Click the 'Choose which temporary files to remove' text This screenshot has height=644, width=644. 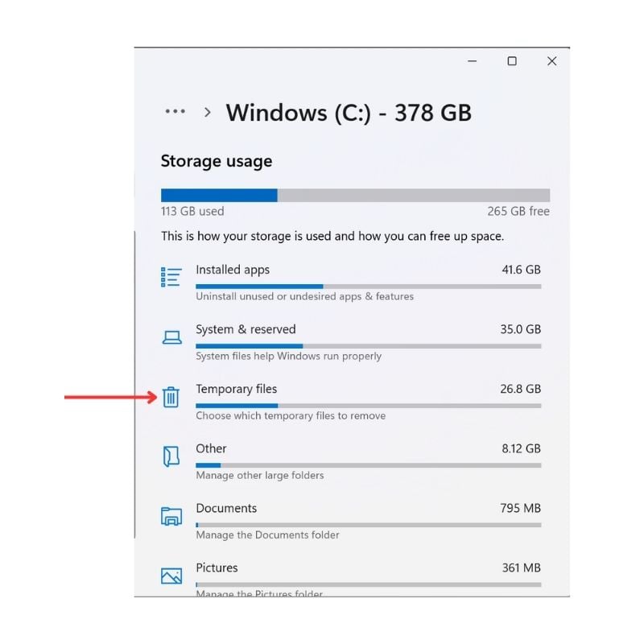point(291,415)
